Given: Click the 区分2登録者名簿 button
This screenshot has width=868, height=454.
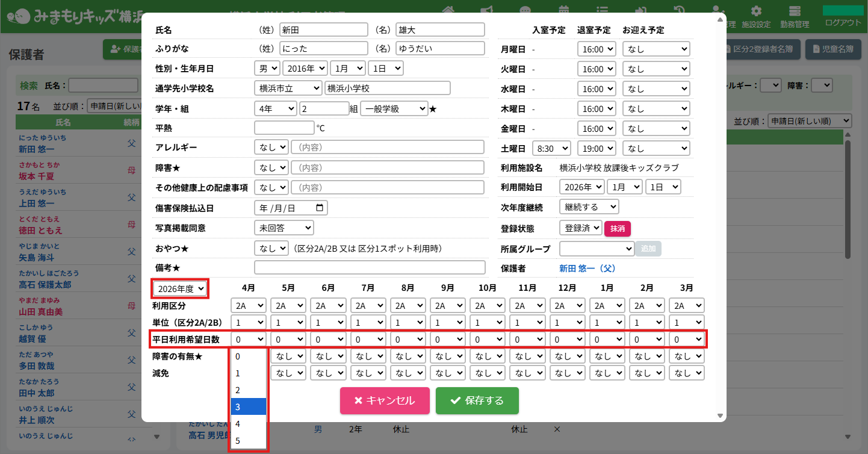Looking at the screenshot, I should 763,49.
